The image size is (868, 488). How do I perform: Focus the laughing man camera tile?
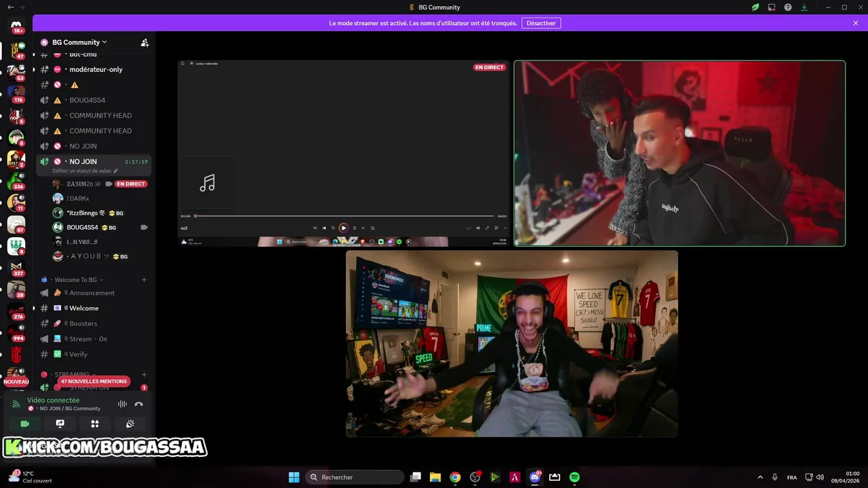point(512,344)
